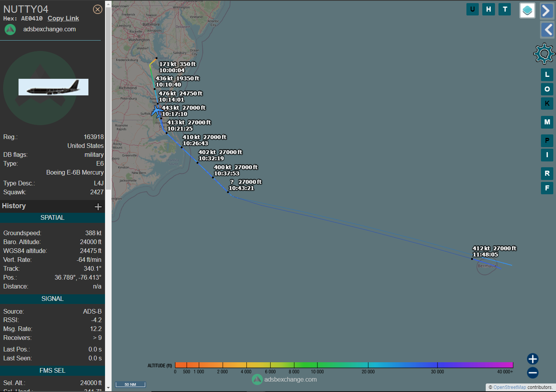Click the registration value 163918

94,137
